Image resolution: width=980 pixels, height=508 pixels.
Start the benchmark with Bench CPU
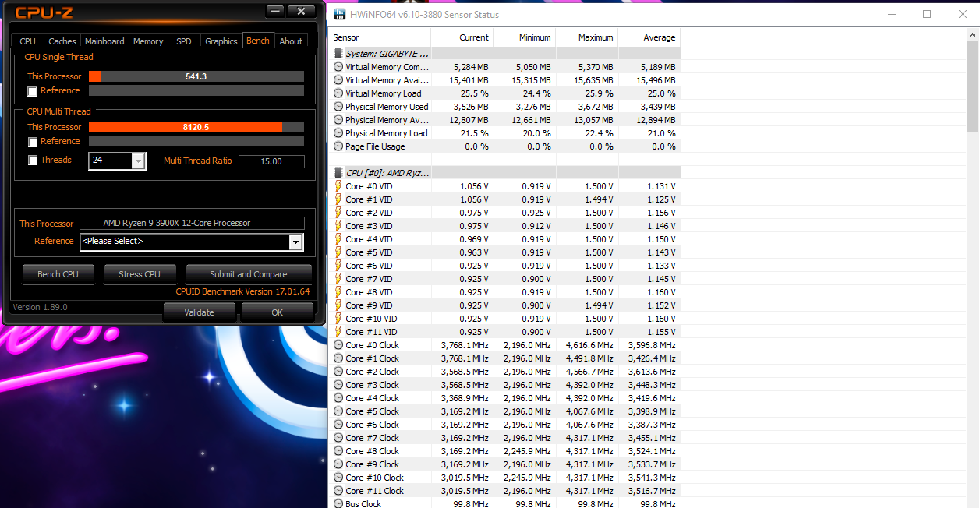58,274
